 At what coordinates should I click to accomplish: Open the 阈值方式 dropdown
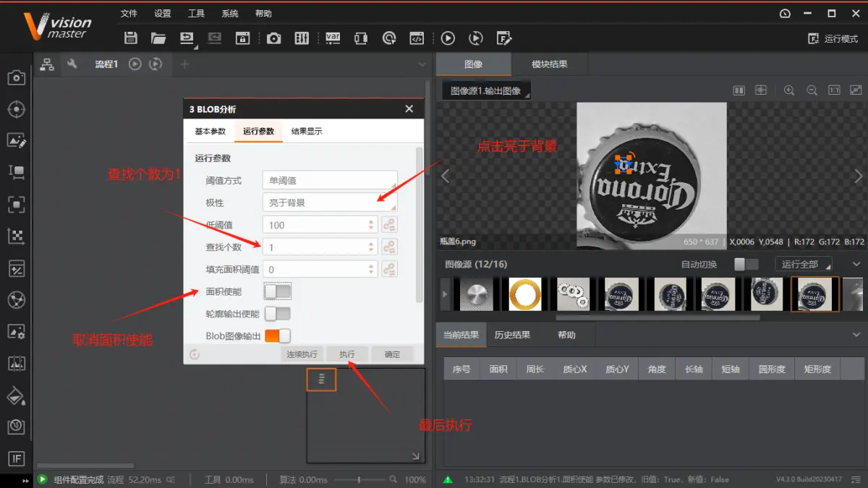(x=330, y=180)
